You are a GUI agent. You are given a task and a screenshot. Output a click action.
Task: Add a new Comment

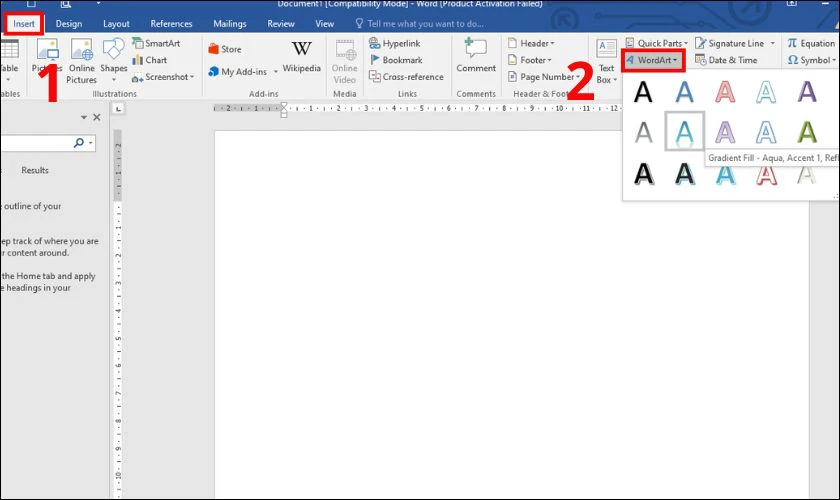pyautogui.click(x=476, y=55)
